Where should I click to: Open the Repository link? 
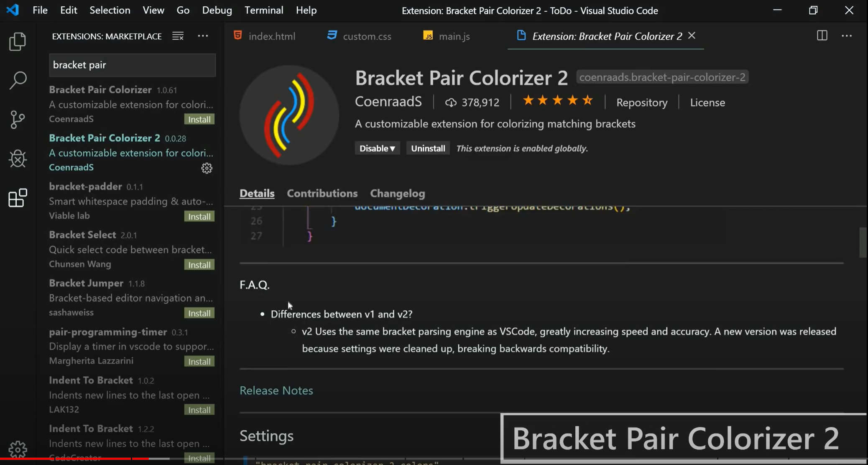(x=641, y=102)
